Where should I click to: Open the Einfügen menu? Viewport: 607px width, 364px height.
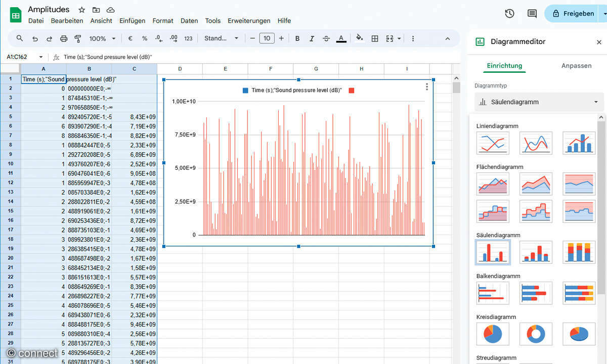(133, 21)
